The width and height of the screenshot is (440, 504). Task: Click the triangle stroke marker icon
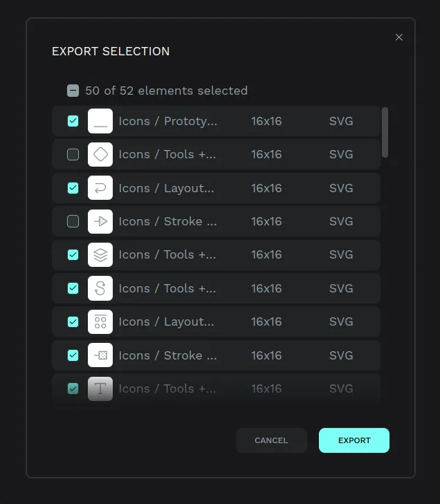[x=100, y=221]
